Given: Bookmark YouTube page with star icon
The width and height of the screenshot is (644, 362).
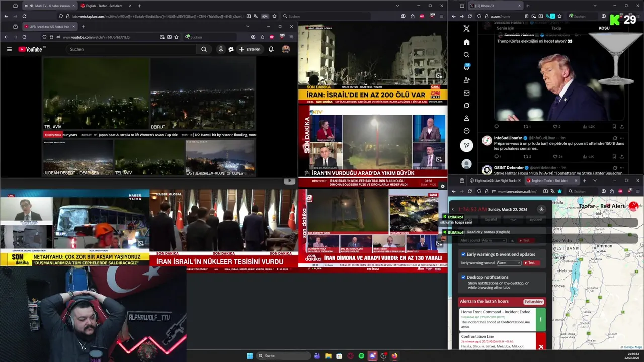Looking at the screenshot, I should (176, 37).
